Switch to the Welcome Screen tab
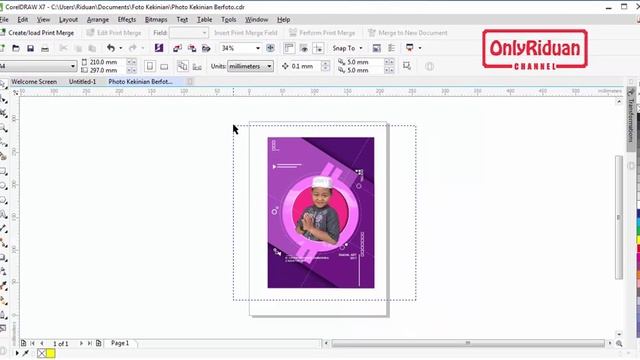 click(x=34, y=82)
